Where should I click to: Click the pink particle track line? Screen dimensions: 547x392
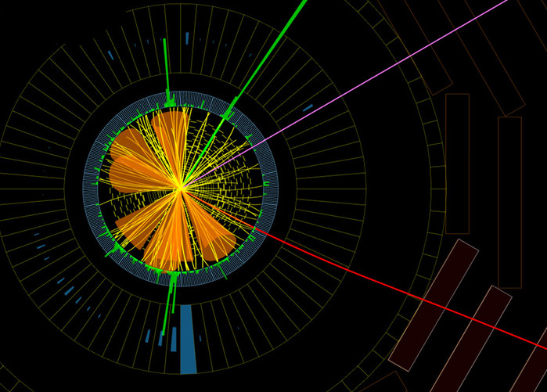point(344,94)
